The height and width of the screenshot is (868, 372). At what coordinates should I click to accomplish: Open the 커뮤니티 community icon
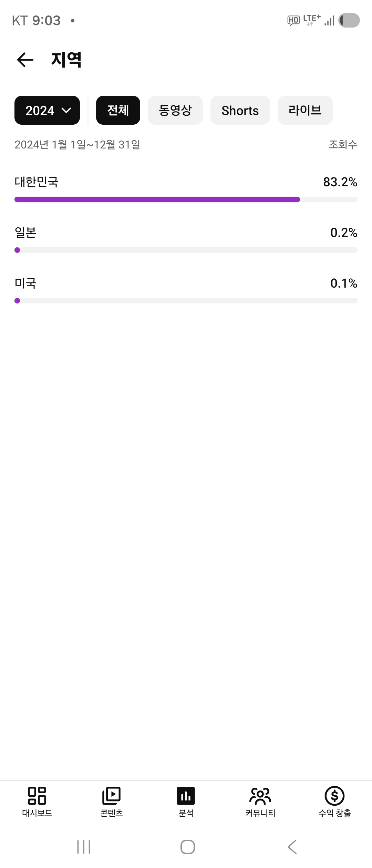[260, 796]
